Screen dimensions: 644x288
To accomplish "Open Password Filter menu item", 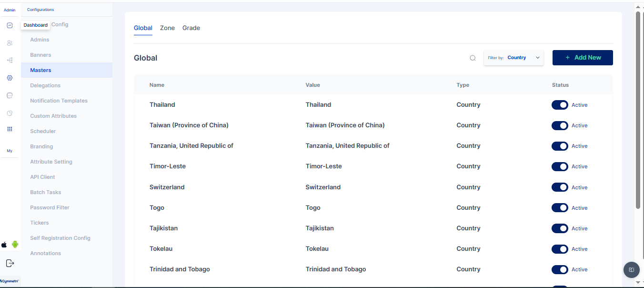I will click(x=50, y=207).
